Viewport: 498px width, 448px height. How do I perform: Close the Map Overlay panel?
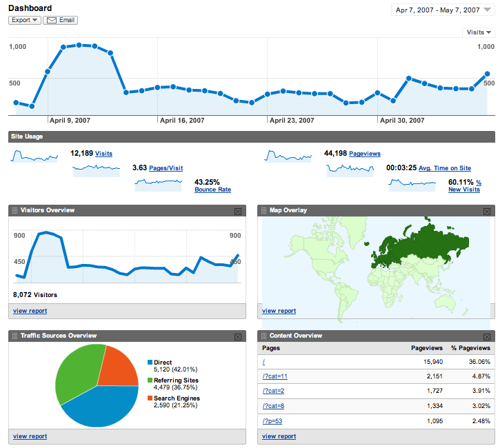486,211
